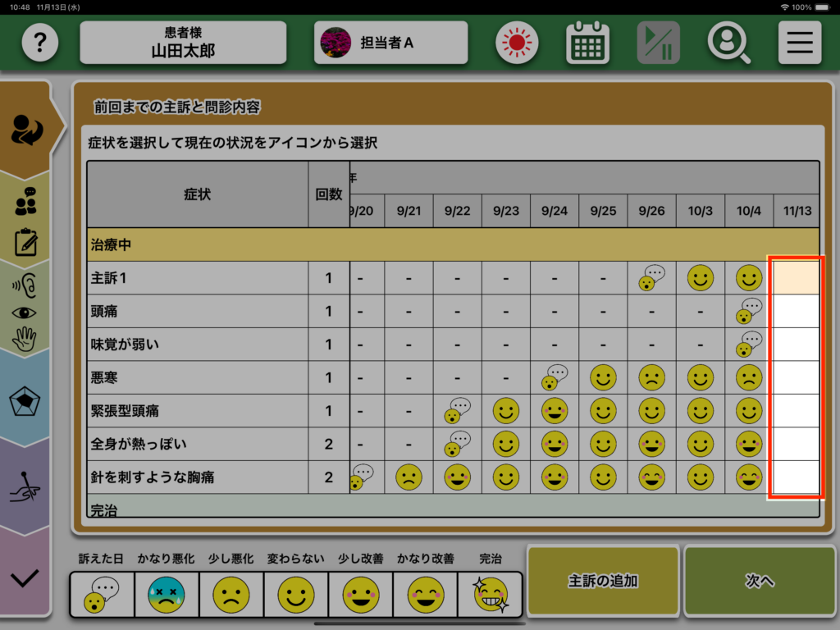Screen dimensions: 840x630
Task: Switch to the radar chart pentagon tab
Action: click(25, 400)
